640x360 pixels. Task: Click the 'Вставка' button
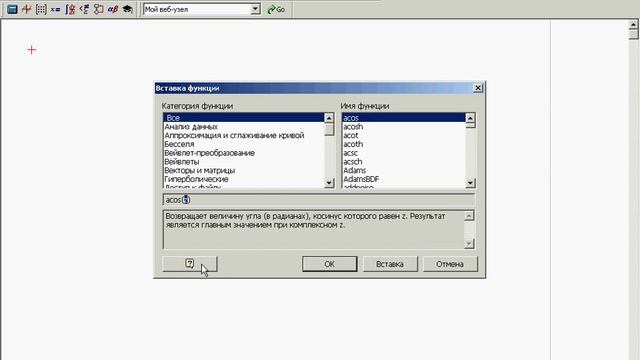[x=390, y=264]
